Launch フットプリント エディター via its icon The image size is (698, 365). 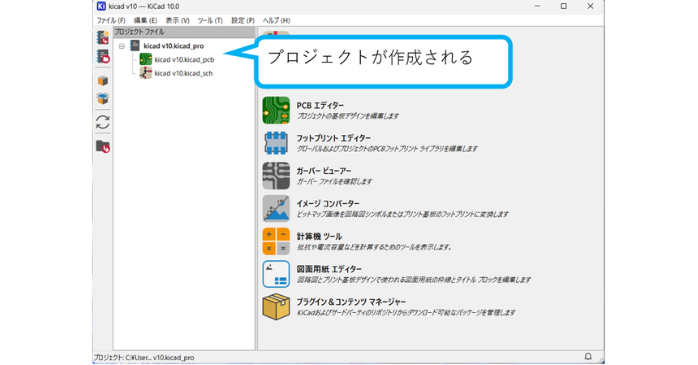pos(276,142)
